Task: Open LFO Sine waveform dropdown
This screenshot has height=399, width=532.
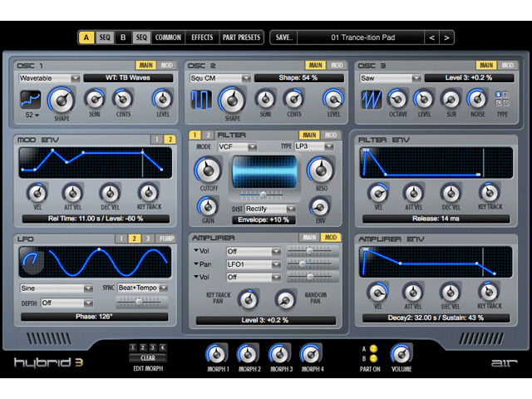Action: [57, 288]
